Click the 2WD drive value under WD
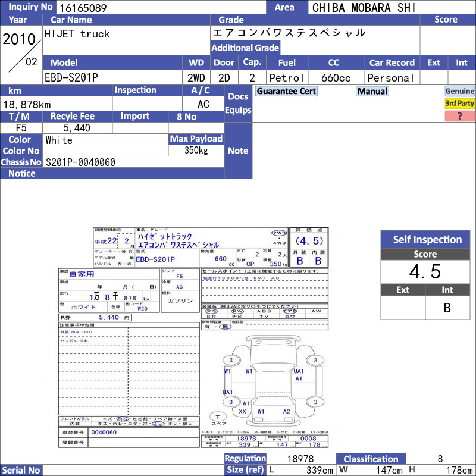Image resolution: width=476 pixels, height=476 pixels. 196,78
